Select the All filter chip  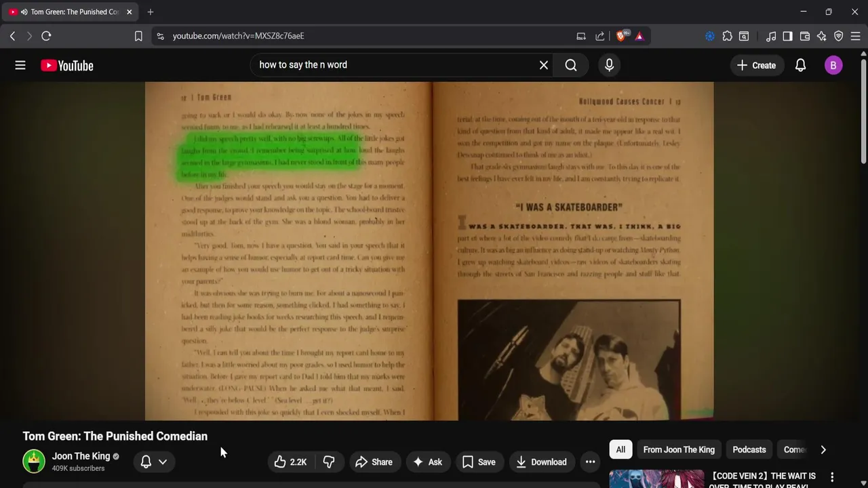click(620, 449)
